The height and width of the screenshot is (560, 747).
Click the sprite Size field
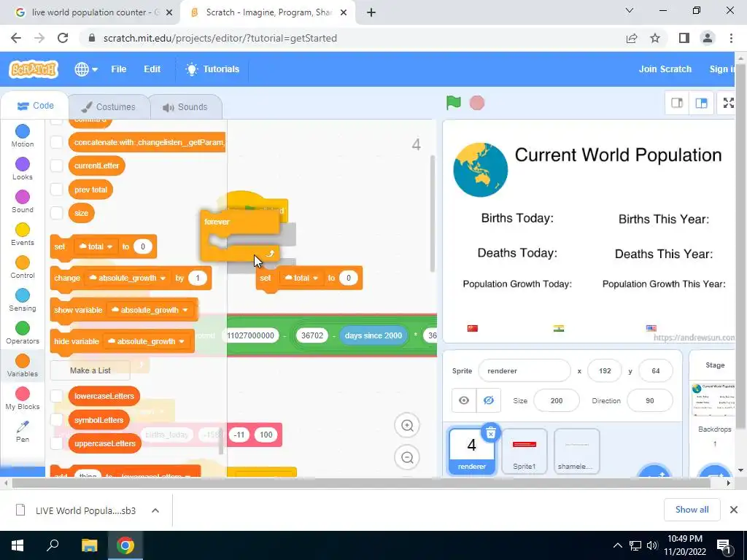tap(557, 400)
